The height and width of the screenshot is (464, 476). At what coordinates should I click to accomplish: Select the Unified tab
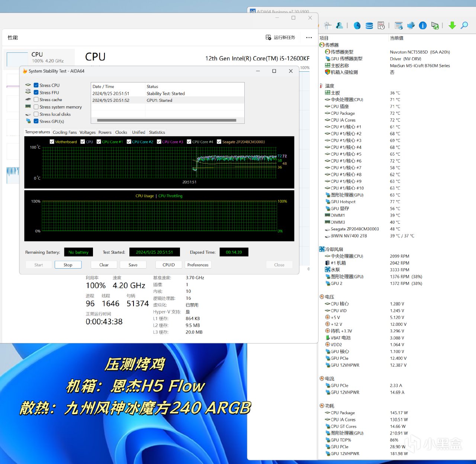pos(139,132)
